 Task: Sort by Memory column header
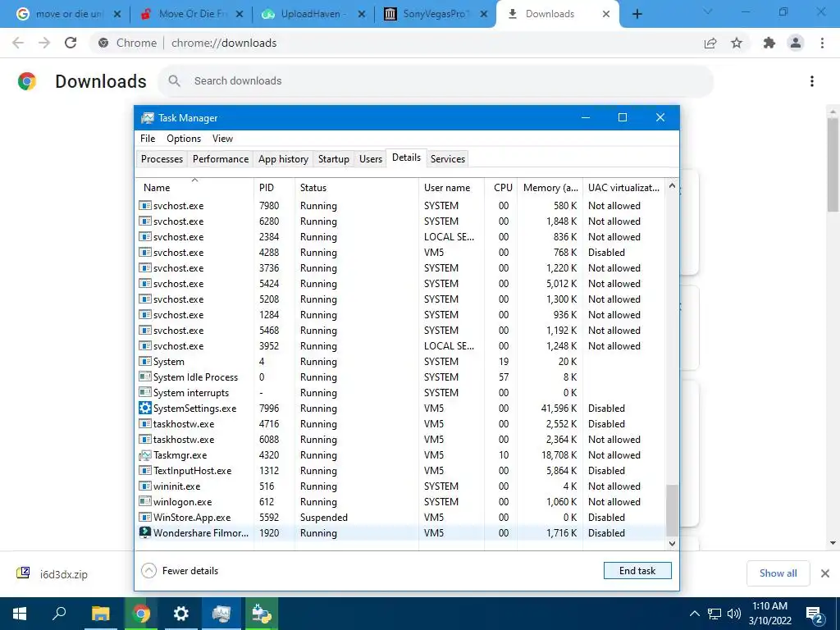550,188
